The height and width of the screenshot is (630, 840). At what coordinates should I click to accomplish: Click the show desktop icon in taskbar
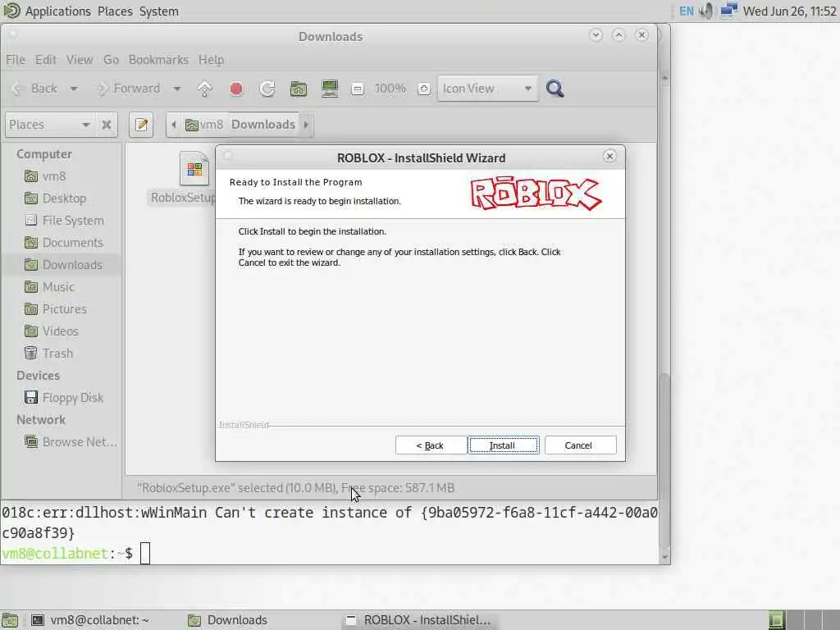[x=10, y=620]
